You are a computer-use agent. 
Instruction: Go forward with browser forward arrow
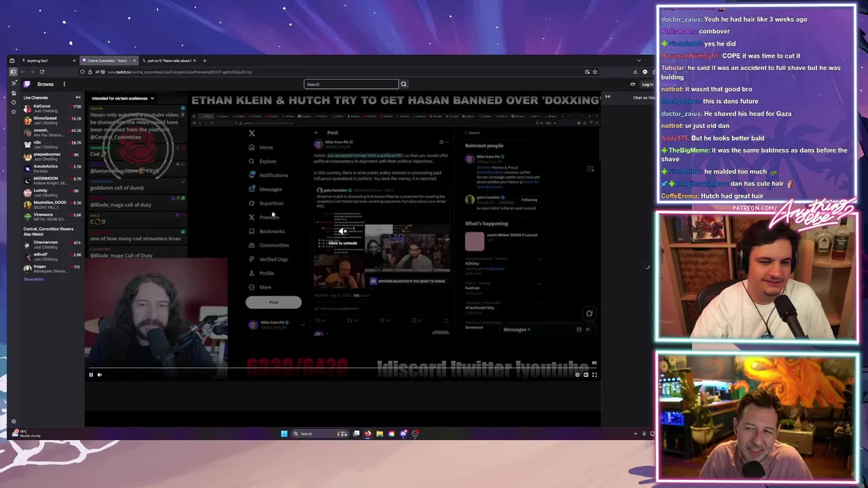pos(32,72)
